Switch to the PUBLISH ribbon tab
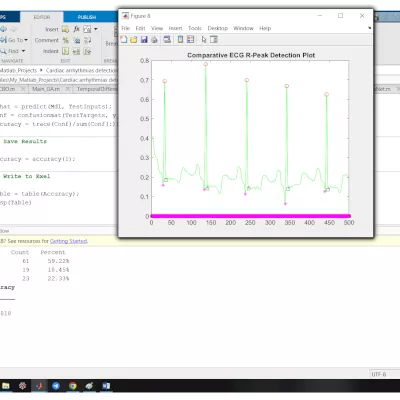The width and height of the screenshot is (400, 400). pyautogui.click(x=87, y=17)
